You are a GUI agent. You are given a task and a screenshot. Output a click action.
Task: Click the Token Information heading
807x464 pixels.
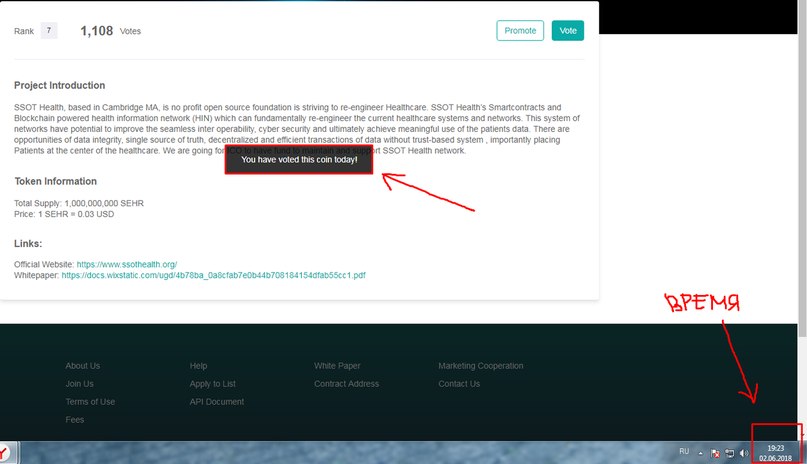tap(56, 181)
